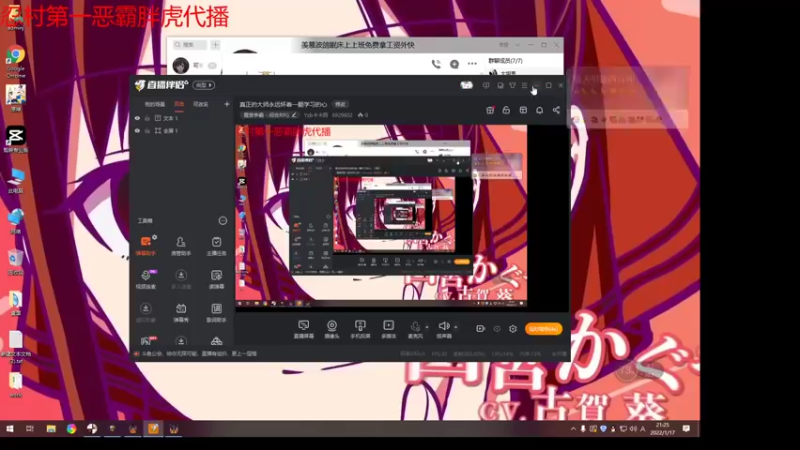Click the 麦克风 microphone icon

click(x=415, y=327)
